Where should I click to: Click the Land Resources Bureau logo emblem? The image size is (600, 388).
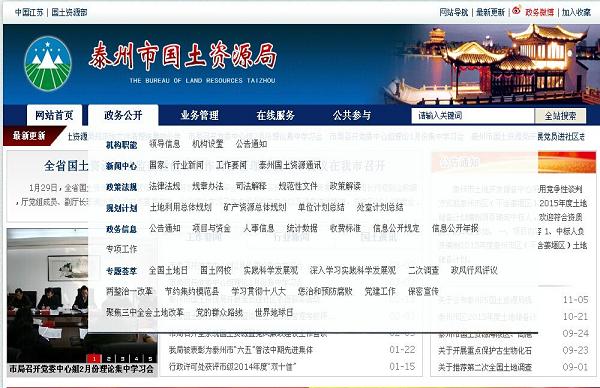[x=47, y=63]
